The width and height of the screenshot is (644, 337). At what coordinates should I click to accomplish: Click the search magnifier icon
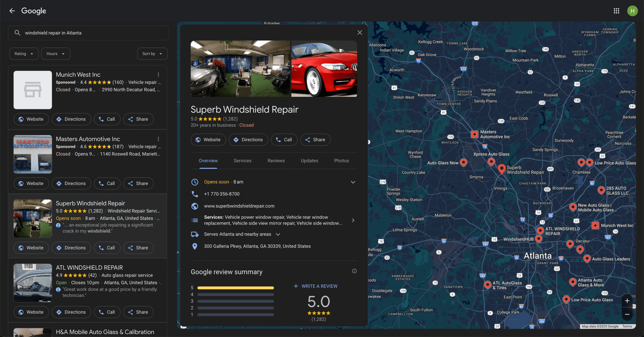pyautogui.click(x=17, y=33)
